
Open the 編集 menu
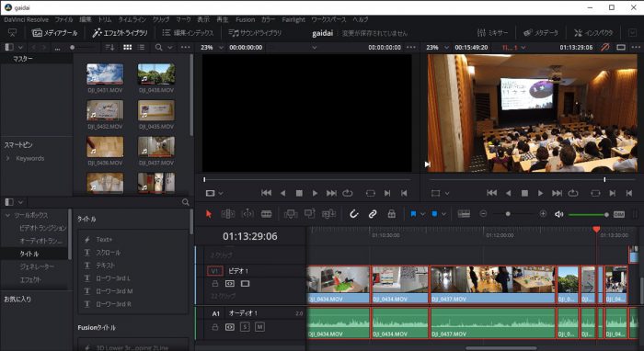(x=86, y=19)
